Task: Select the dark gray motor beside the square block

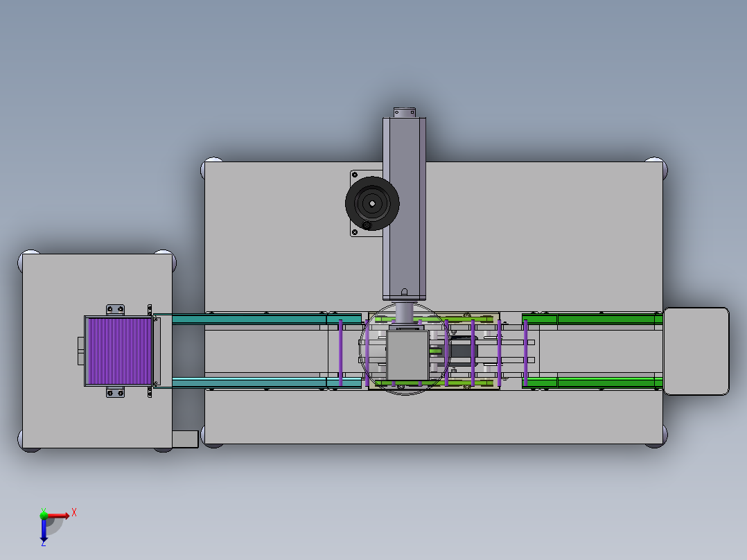Action: pos(462,351)
